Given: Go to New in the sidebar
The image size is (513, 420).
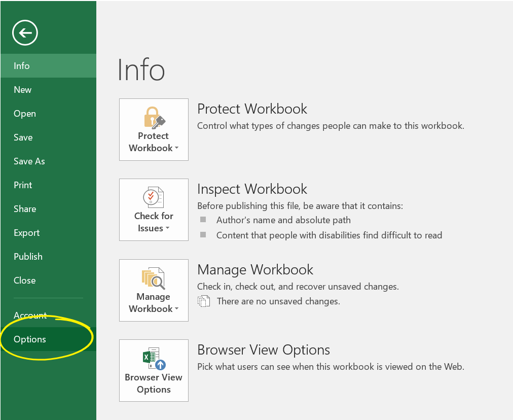Looking at the screenshot, I should [x=23, y=90].
